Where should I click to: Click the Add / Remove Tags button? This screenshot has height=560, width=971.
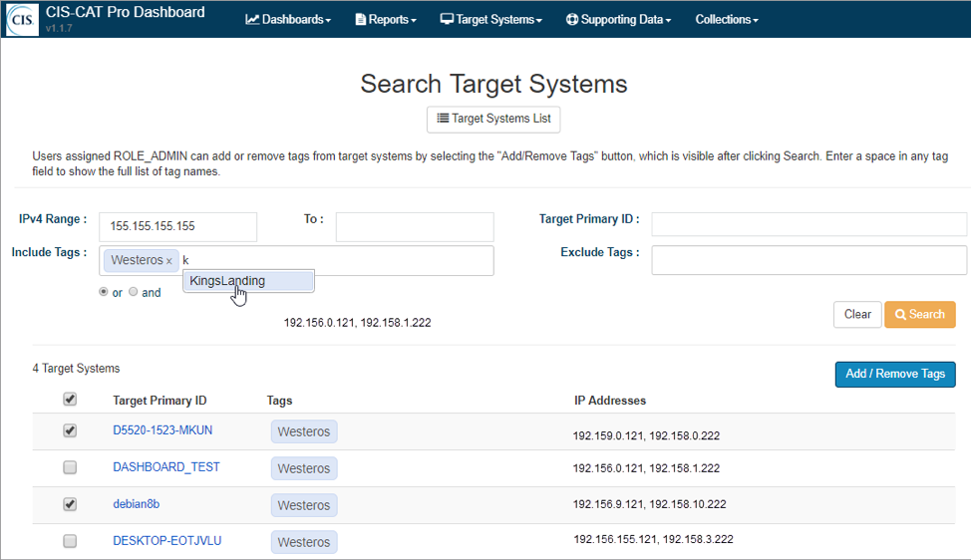tap(895, 374)
